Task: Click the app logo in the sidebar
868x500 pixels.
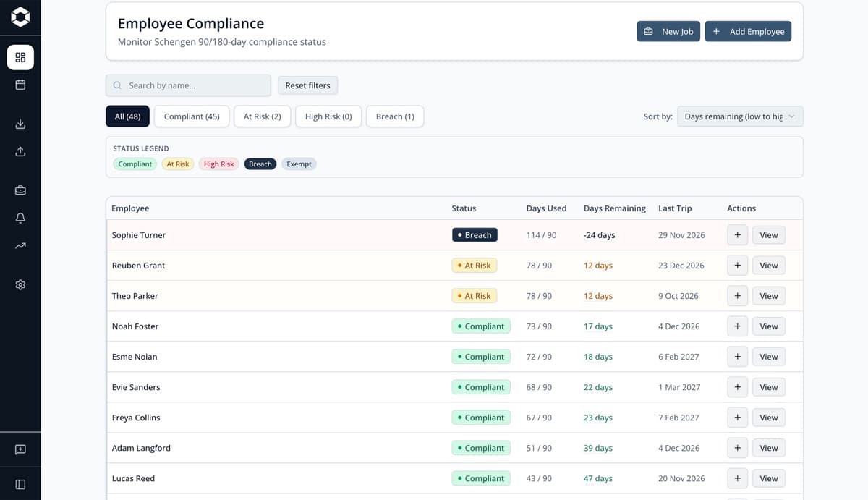Action: [20, 17]
